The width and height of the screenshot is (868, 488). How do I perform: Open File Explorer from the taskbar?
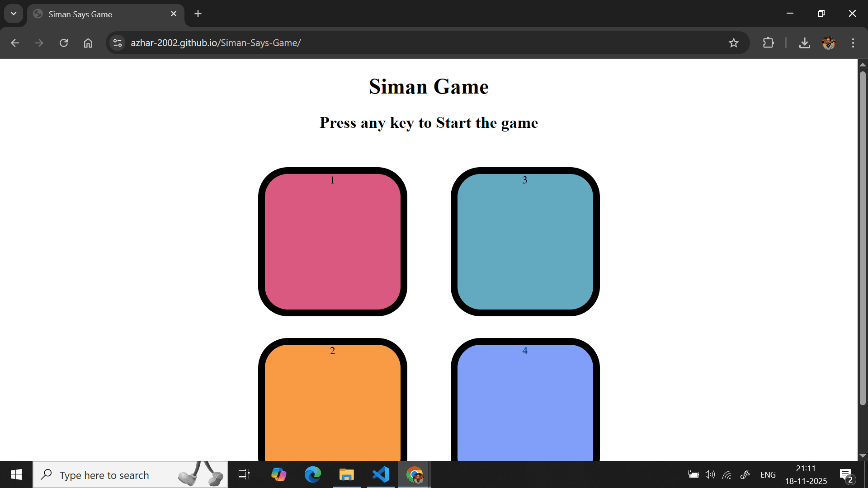click(347, 474)
